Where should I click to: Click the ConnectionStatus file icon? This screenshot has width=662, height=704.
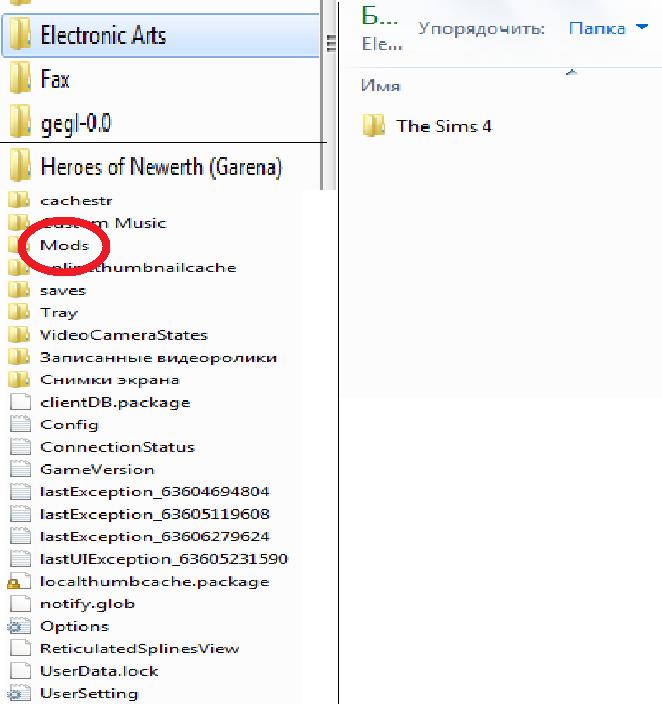click(20, 447)
